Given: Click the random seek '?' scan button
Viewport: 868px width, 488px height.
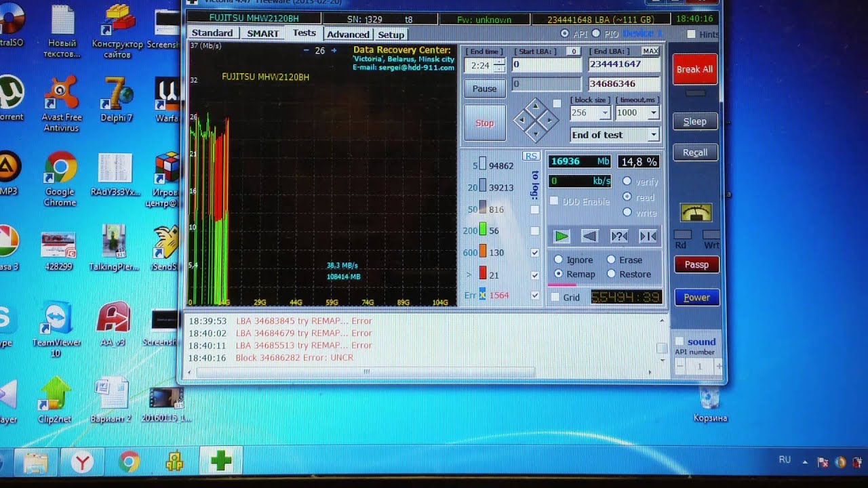Looking at the screenshot, I should click(x=619, y=236).
